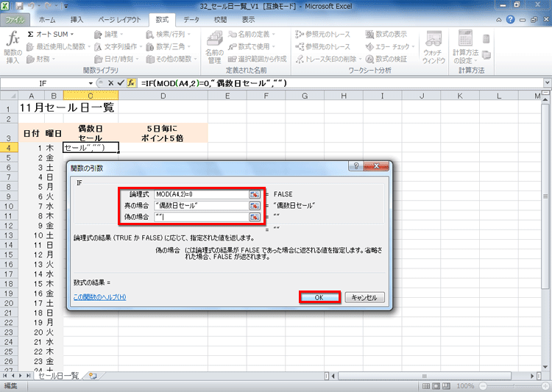Viewport: 552px width, 392px height.
Task: Click the Save icon in Quick Access Toolbar
Action: pos(19,7)
